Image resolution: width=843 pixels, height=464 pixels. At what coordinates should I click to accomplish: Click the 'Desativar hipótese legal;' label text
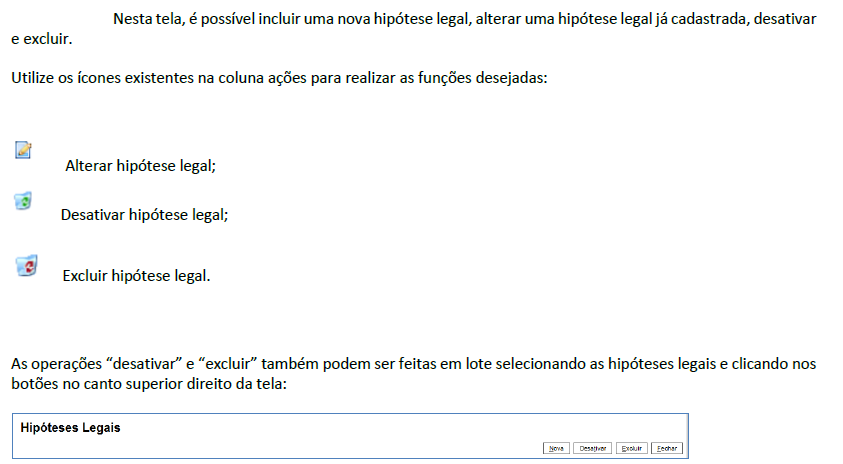tap(144, 214)
